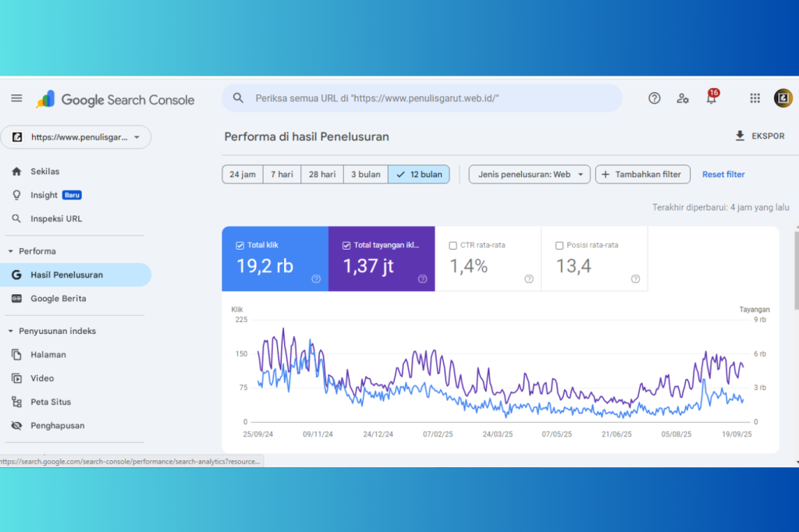Enable the Posisi rata-rata checkbox
799x532 pixels.
(559, 245)
